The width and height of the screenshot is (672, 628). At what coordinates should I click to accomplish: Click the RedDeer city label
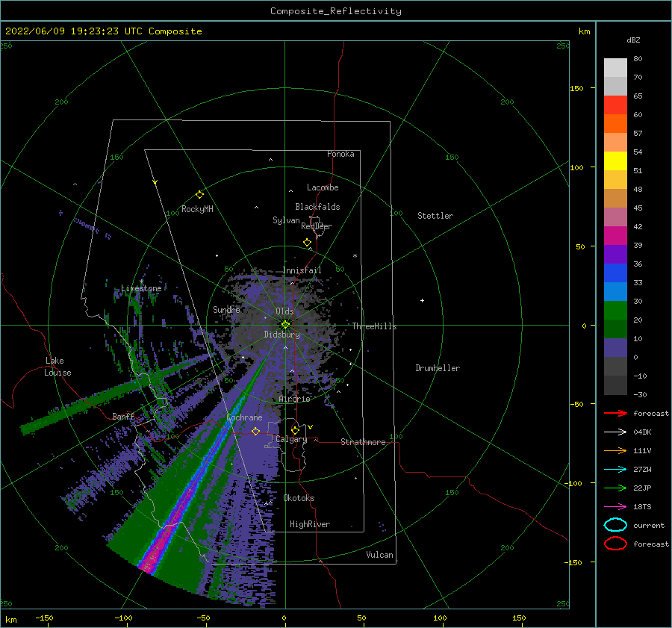click(317, 226)
